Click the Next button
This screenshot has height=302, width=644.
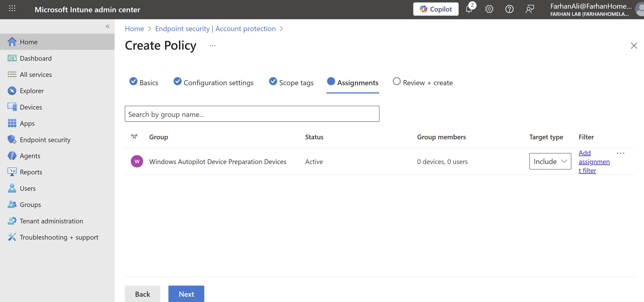186,294
